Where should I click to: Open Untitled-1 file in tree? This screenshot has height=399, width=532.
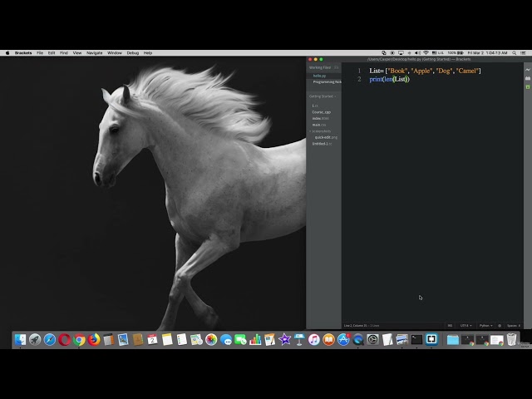[x=322, y=144]
